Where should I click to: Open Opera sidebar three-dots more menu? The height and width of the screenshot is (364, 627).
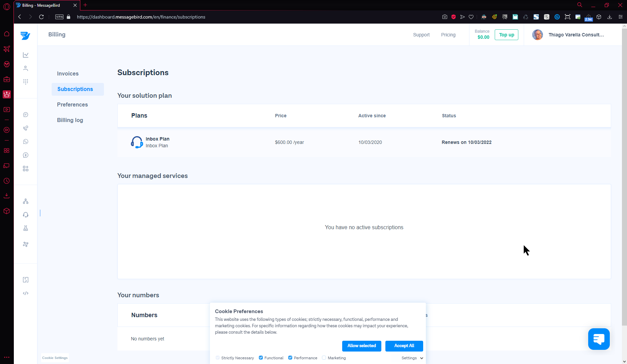(7, 357)
